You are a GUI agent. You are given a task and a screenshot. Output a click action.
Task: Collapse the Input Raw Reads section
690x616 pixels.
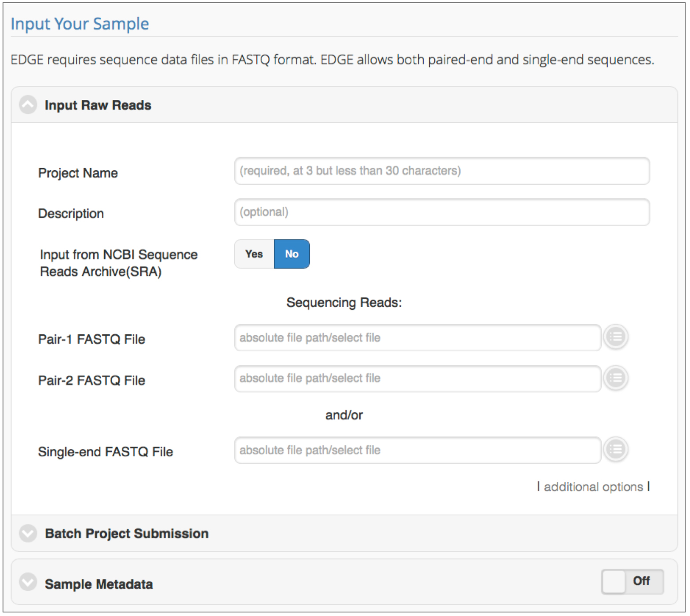(28, 105)
